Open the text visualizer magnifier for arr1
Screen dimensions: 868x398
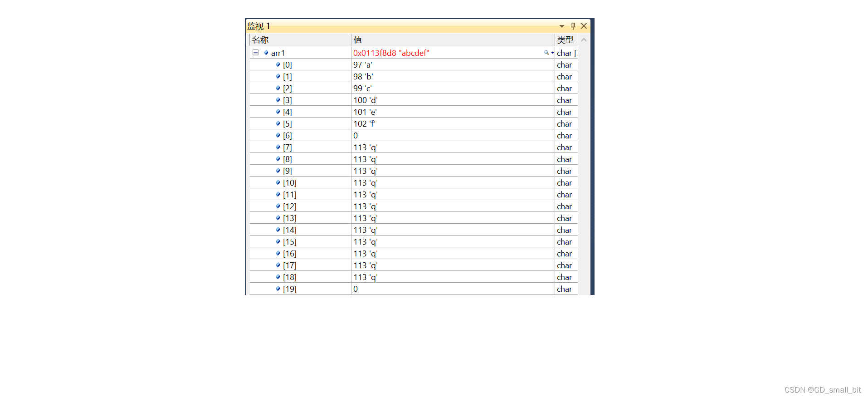546,53
